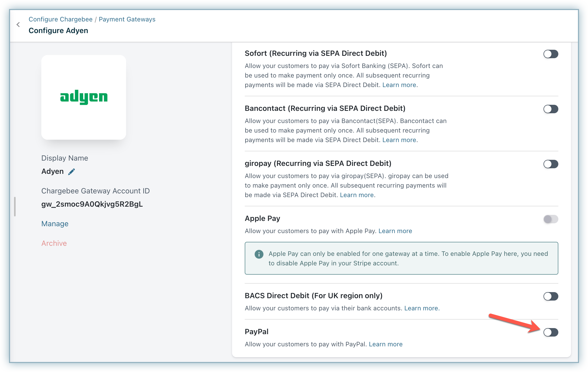
Task: Open Apple Pay Learn more link
Action: [x=395, y=231]
